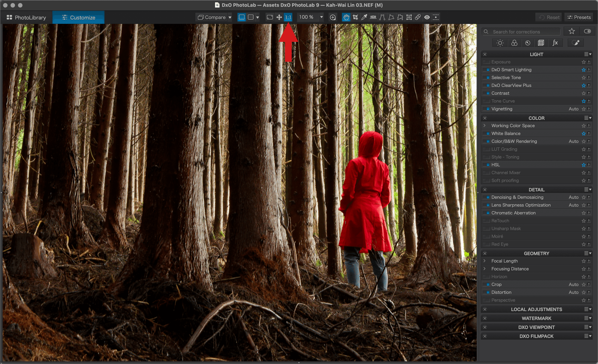
Task: Select the ReTouch bandage tool
Action: 418,17
